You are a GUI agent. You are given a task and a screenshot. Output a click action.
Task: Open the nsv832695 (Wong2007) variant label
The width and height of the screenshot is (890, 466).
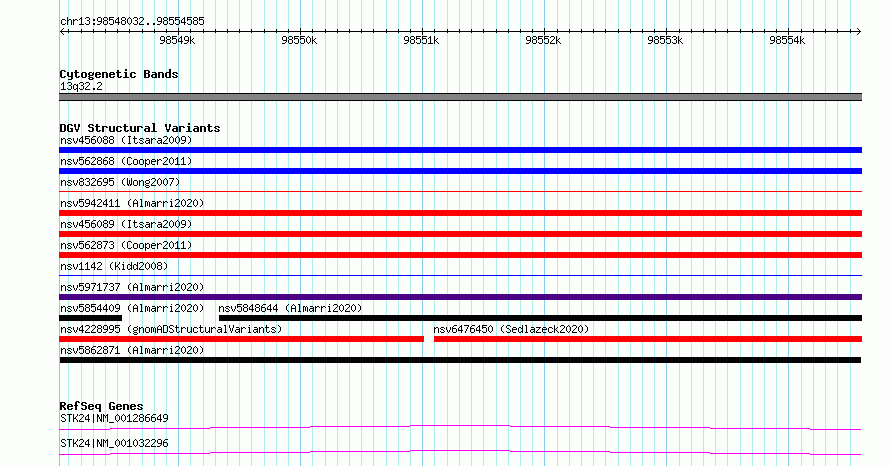(120, 182)
